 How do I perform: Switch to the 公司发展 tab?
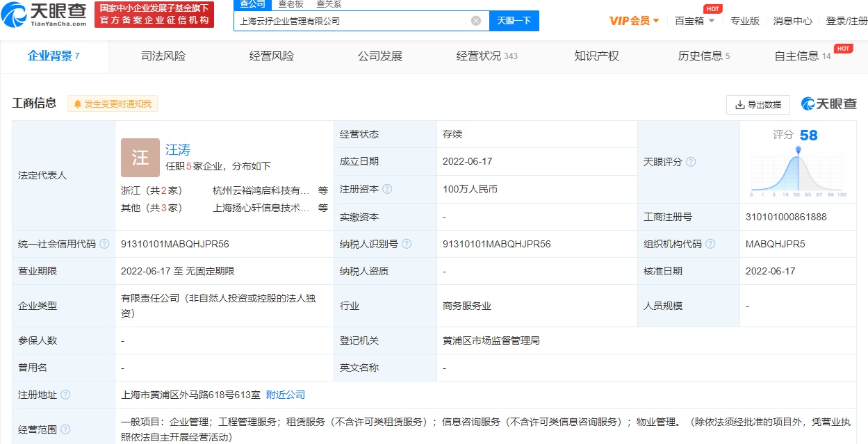(380, 56)
